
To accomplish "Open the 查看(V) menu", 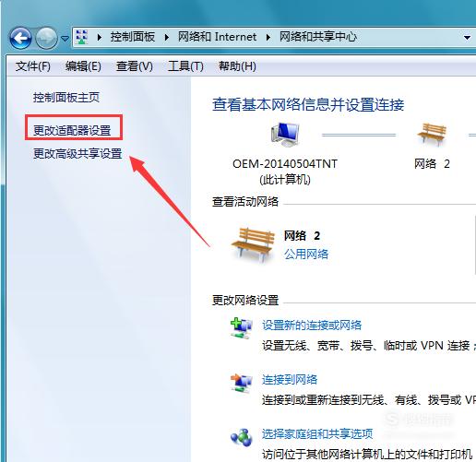I will tap(135, 66).
